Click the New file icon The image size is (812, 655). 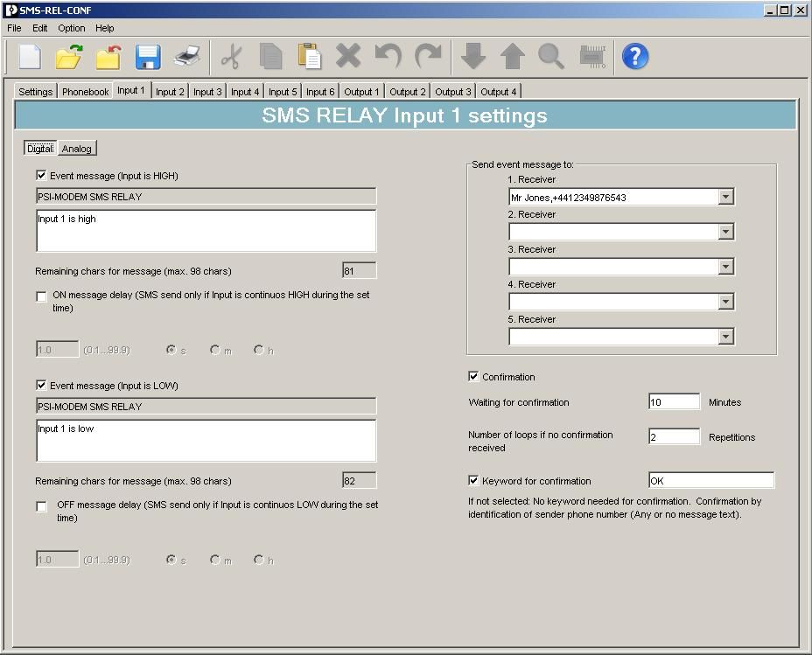coord(30,56)
